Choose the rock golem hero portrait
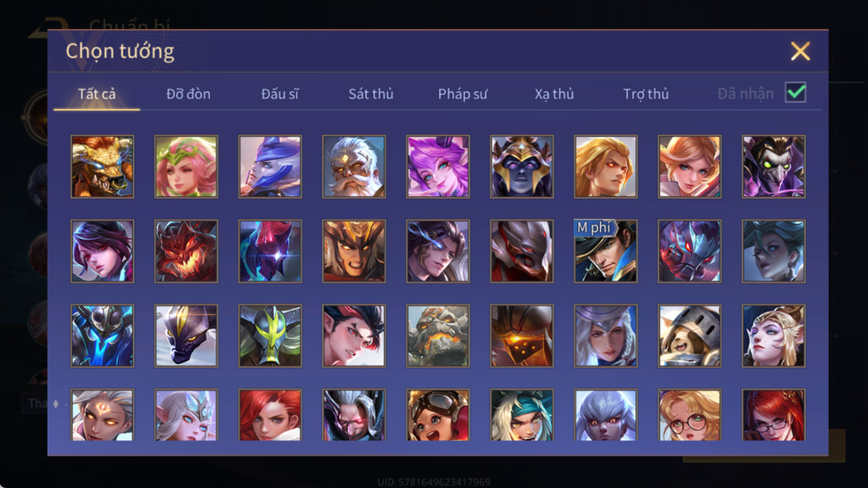The height and width of the screenshot is (488, 868). 438,336
